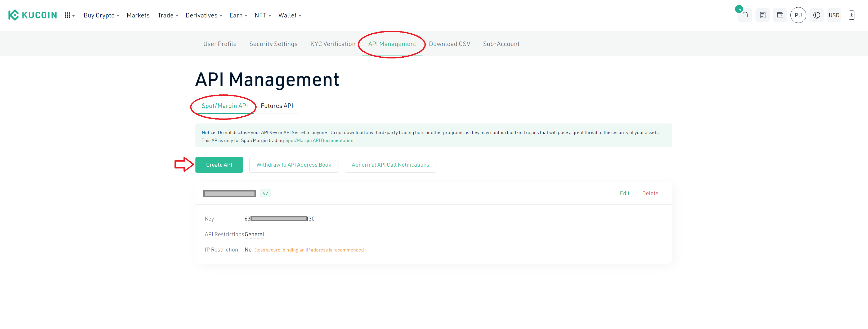Click the General API restriction value

point(254,234)
